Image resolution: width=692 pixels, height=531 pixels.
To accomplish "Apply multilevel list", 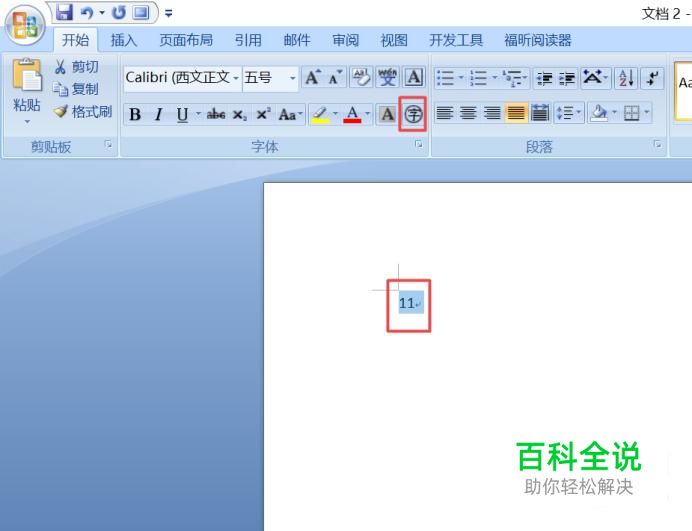I will click(x=515, y=78).
